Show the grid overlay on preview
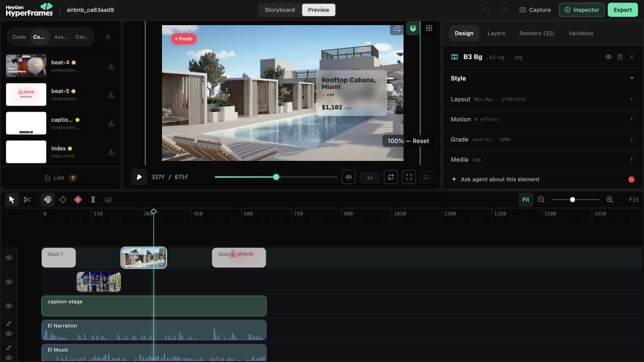This screenshot has height=362, width=644. pos(429,28)
